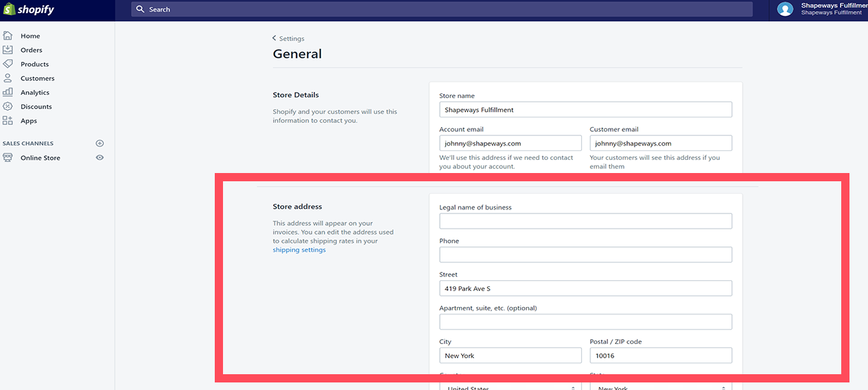Click the Analytics chart icon

[8, 92]
